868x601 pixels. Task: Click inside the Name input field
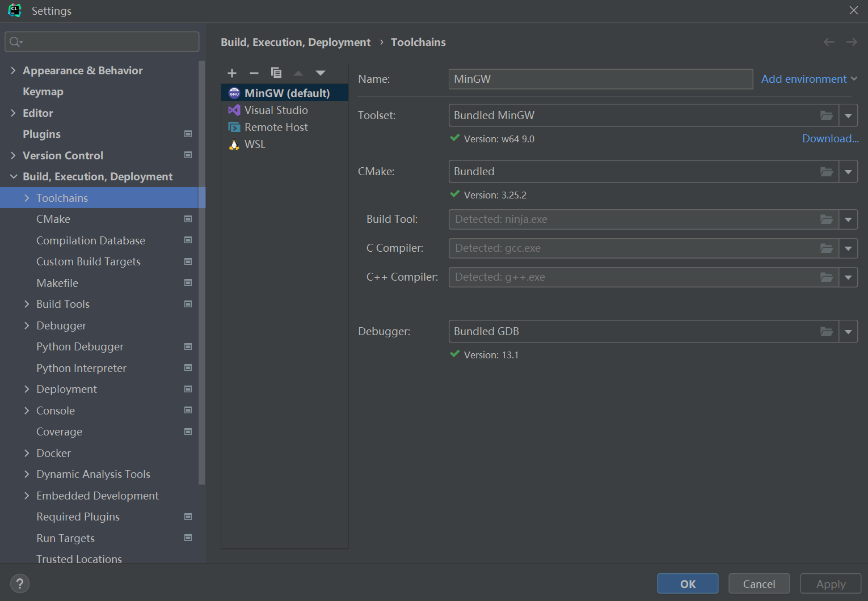600,79
